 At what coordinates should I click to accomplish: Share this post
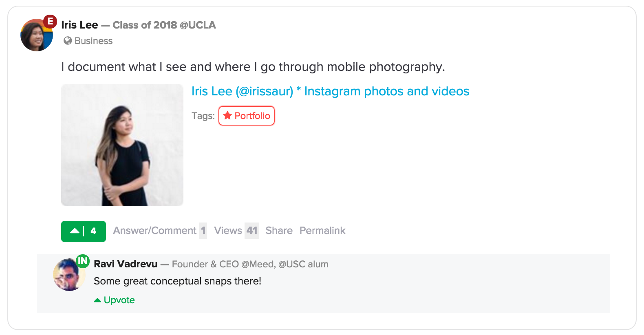point(279,231)
